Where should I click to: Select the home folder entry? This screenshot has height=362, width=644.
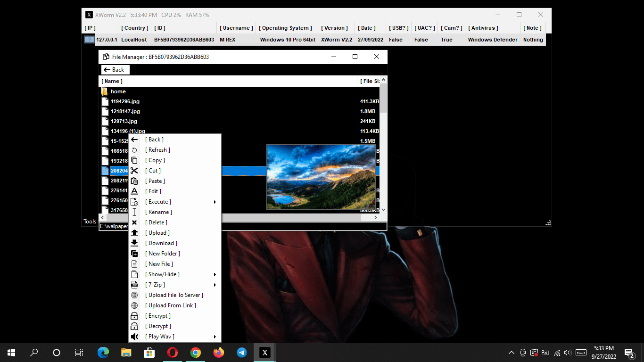118,91
